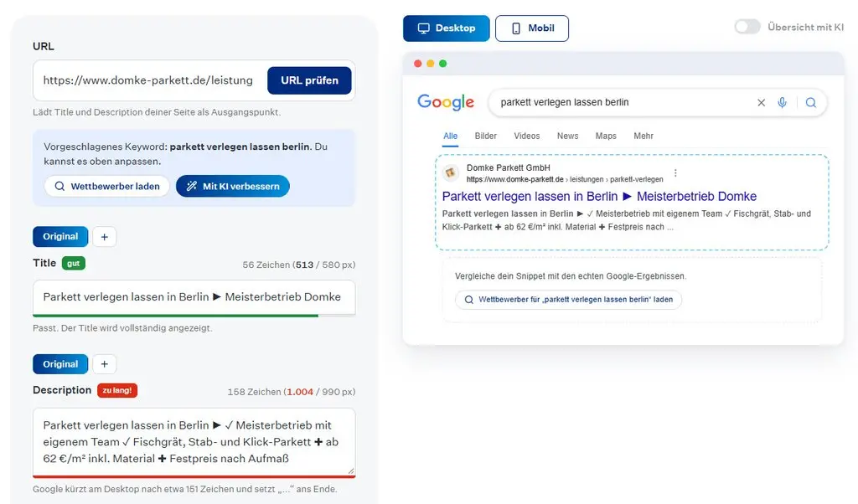This screenshot has height=504, width=858.
Task: Click the URL prüfen button
Action: pyautogui.click(x=309, y=80)
